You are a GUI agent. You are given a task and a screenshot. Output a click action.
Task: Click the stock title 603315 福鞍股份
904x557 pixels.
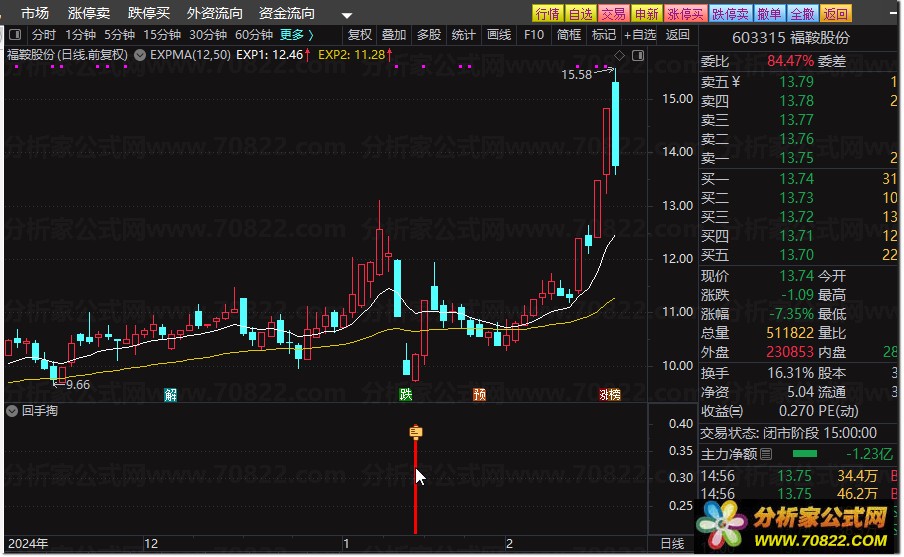coord(790,38)
